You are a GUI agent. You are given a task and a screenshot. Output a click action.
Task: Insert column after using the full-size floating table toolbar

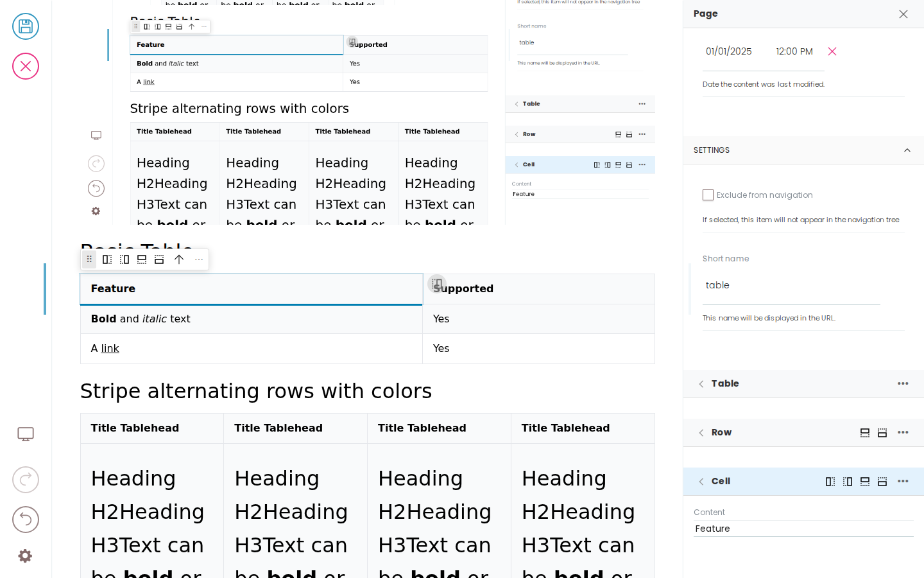[x=107, y=259]
